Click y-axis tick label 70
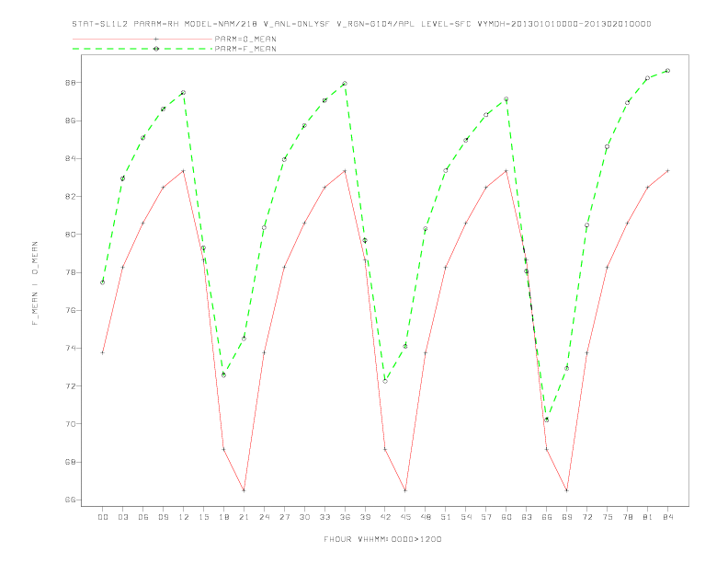This screenshot has width=728, height=563. 70,424
